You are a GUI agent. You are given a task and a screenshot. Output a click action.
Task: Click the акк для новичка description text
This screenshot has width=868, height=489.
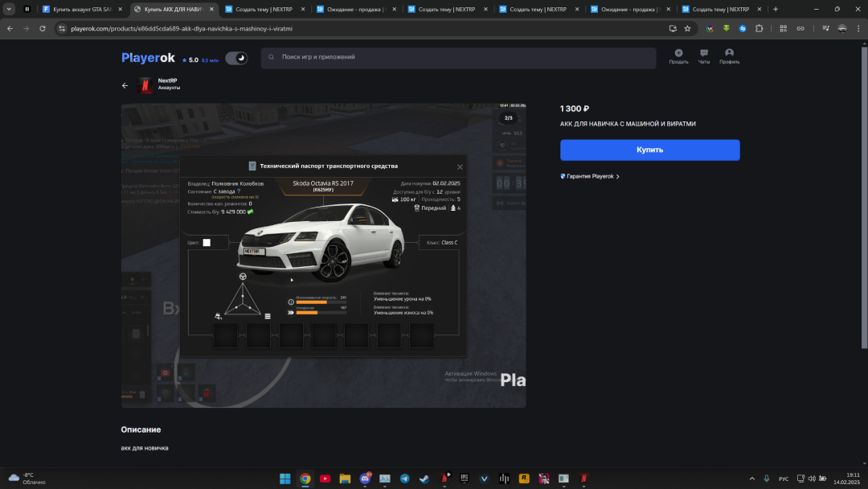(x=145, y=448)
